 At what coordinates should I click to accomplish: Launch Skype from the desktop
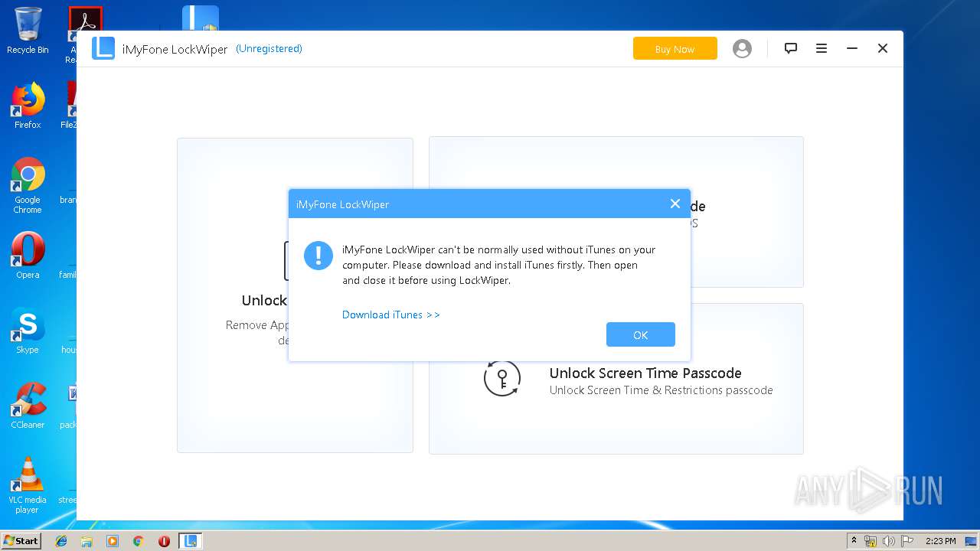[x=28, y=331]
